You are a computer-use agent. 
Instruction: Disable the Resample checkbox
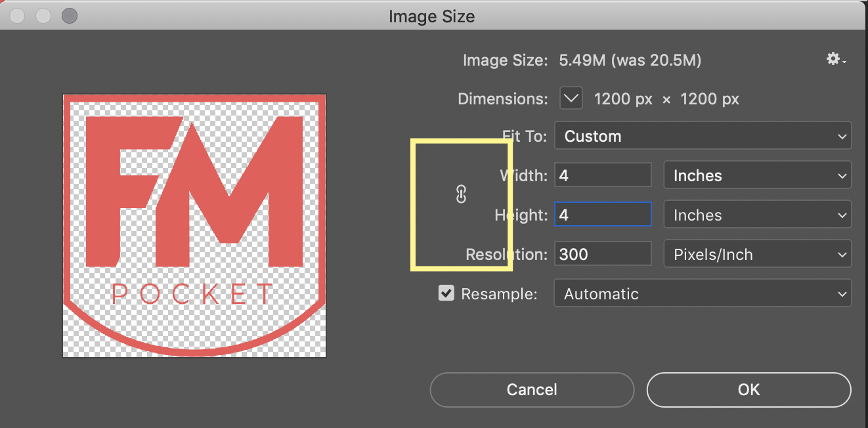point(446,293)
